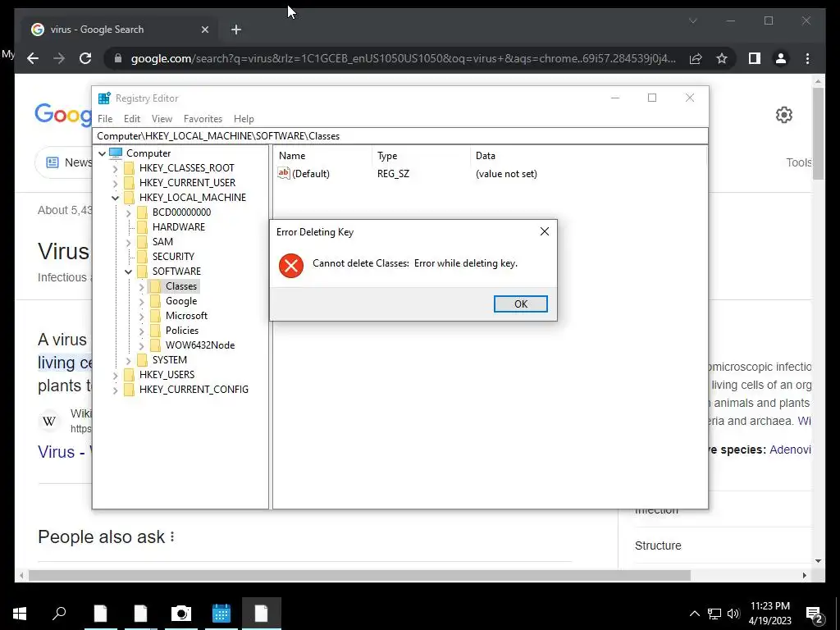Image resolution: width=840 pixels, height=630 pixels.
Task: Click the HKEY_USERS folder icon
Action: [129, 374]
